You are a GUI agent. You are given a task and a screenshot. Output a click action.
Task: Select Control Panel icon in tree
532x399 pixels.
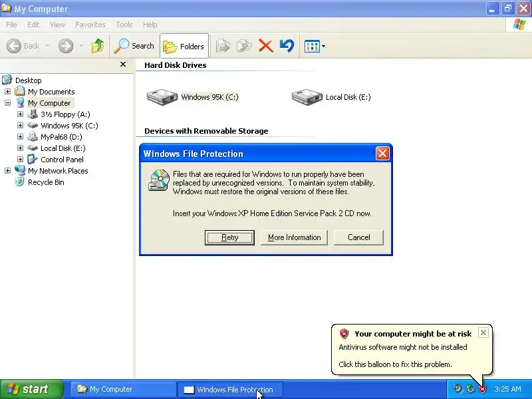pyautogui.click(x=33, y=159)
